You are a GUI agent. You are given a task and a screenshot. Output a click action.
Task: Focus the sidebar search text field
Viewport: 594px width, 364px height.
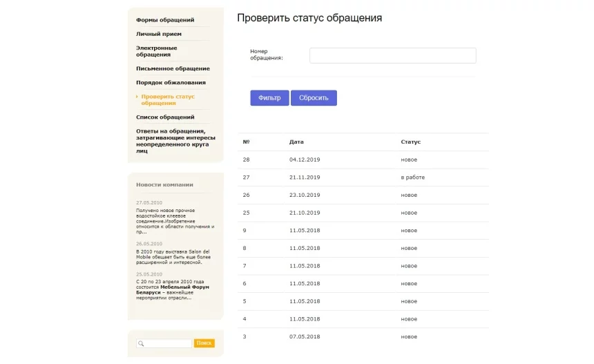tap(169, 343)
